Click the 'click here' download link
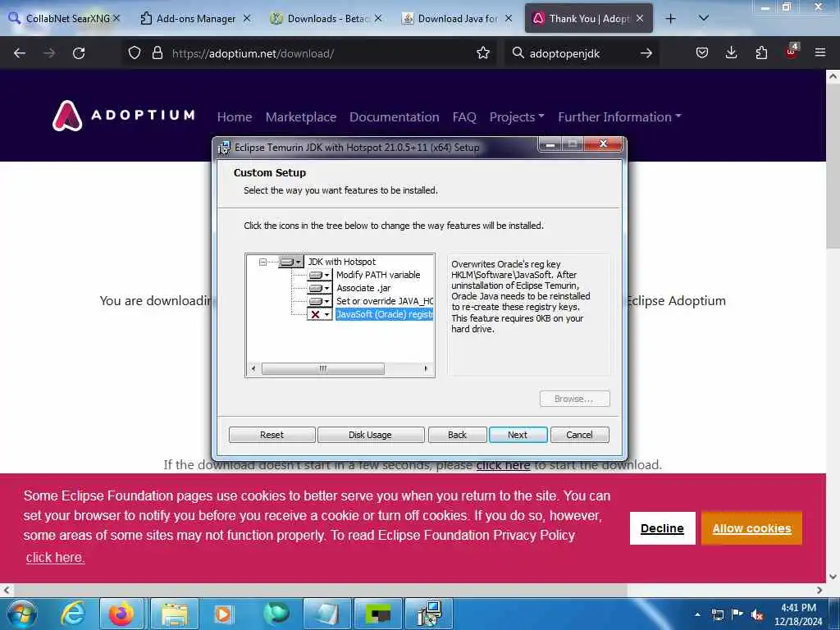The image size is (840, 630). (503, 465)
